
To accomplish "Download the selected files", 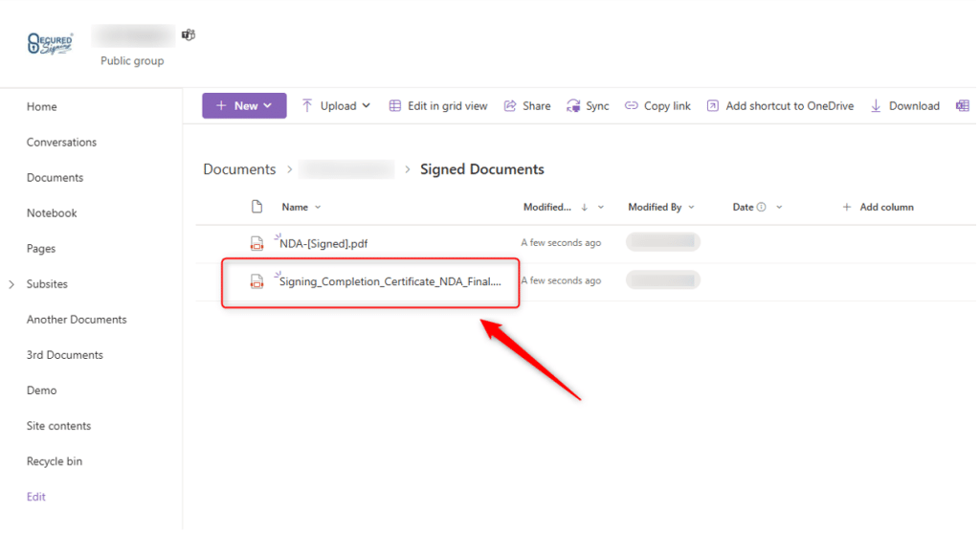I will click(x=905, y=105).
